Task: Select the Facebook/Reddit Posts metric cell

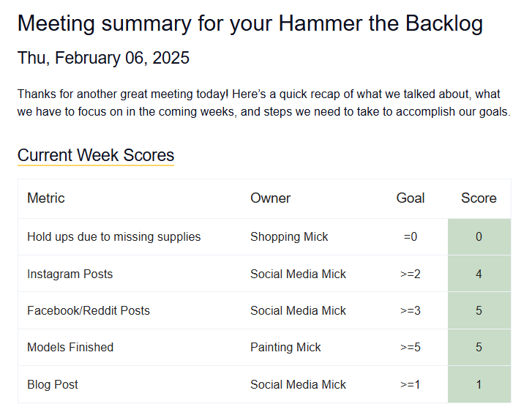Action: pyautogui.click(x=89, y=310)
